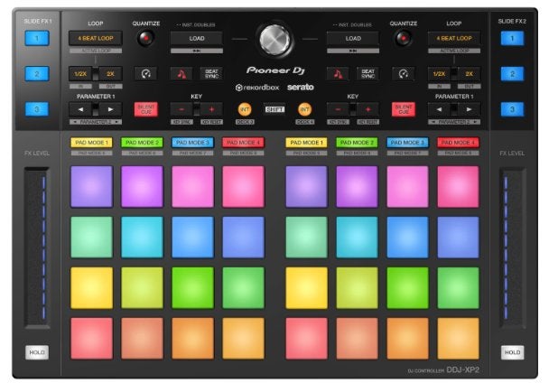Select blue Pad Mode 3 on right deck
Image resolution: width=549 pixels, height=392 pixels.
tap(407, 143)
